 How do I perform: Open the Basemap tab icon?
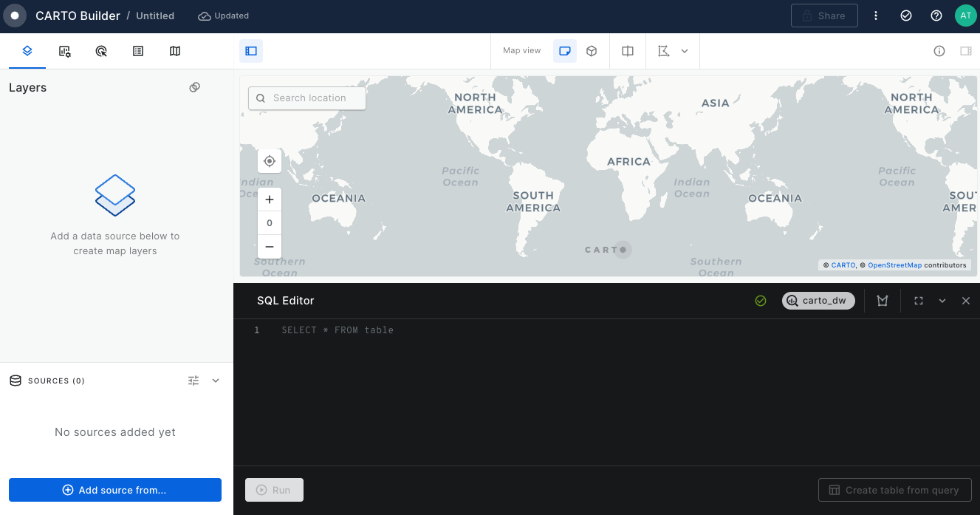pyautogui.click(x=175, y=51)
